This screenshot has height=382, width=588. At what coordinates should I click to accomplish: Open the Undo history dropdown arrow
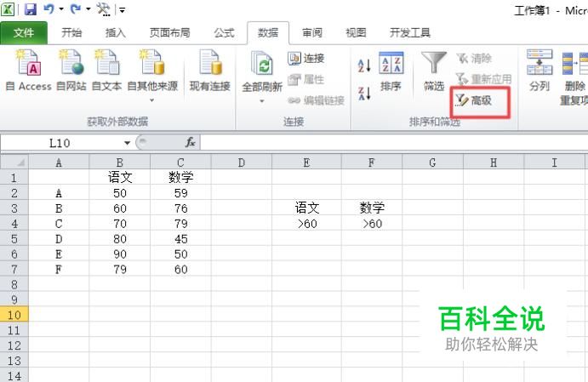pyautogui.click(x=61, y=9)
